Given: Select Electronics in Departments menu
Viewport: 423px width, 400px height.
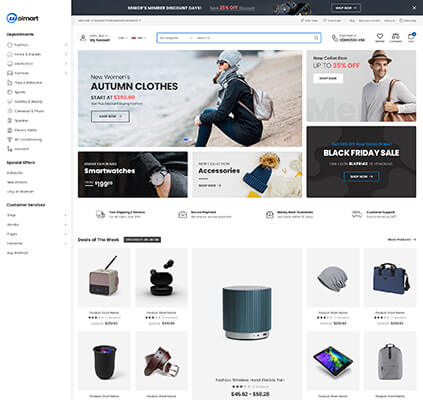Looking at the screenshot, I should tap(23, 64).
